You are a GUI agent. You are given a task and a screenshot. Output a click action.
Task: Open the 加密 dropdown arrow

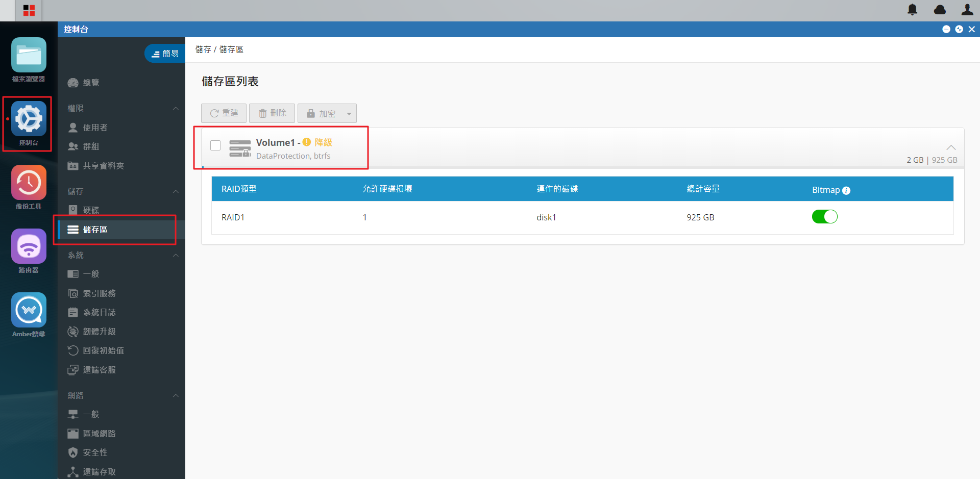349,114
